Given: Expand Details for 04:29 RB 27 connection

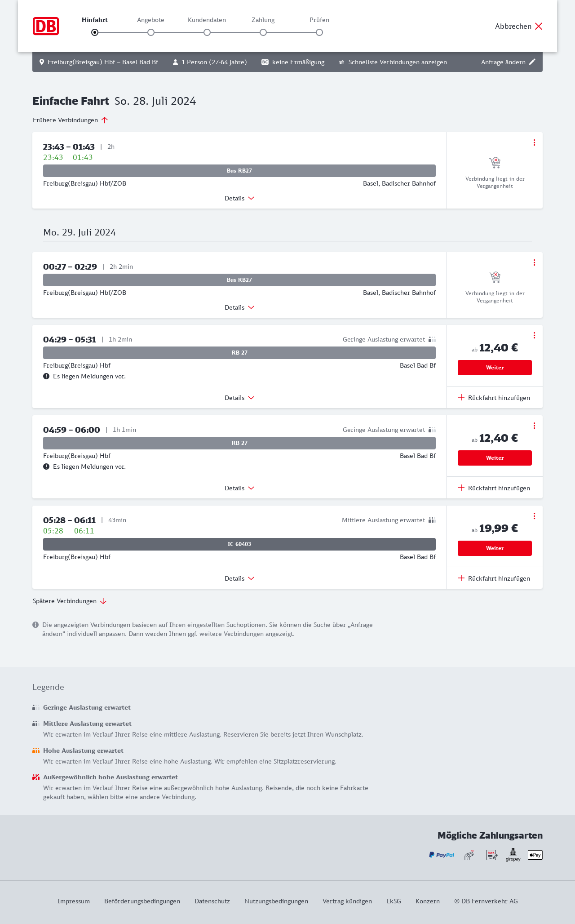Looking at the screenshot, I should [239, 398].
